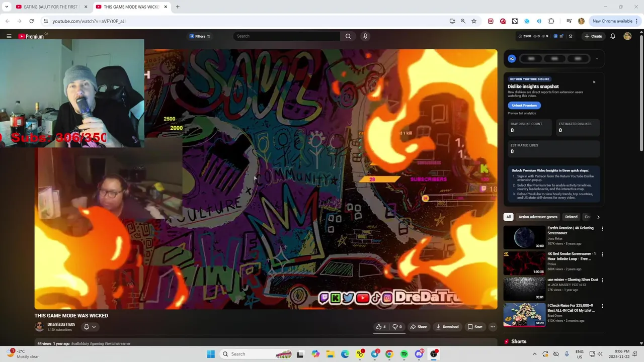Open Windows Start menu
644x362 pixels.
(x=211, y=354)
